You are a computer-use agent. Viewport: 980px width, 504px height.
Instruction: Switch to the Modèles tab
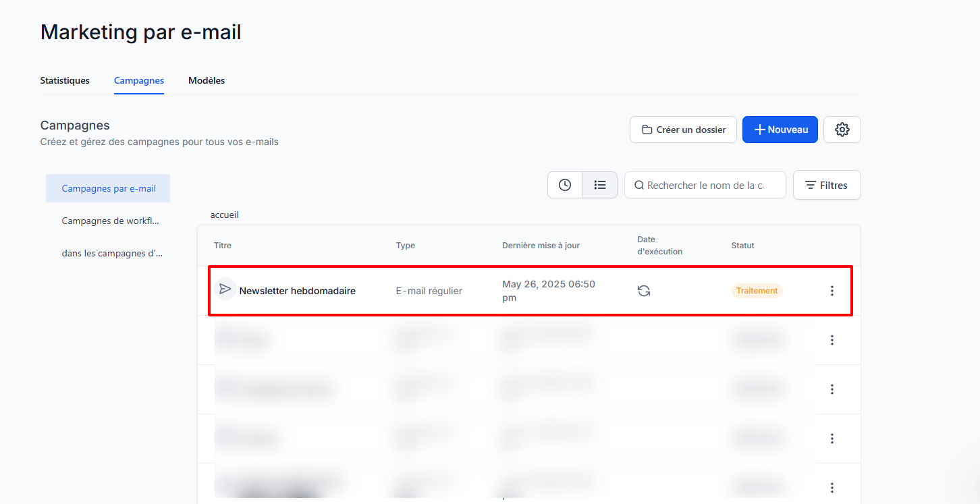point(207,80)
